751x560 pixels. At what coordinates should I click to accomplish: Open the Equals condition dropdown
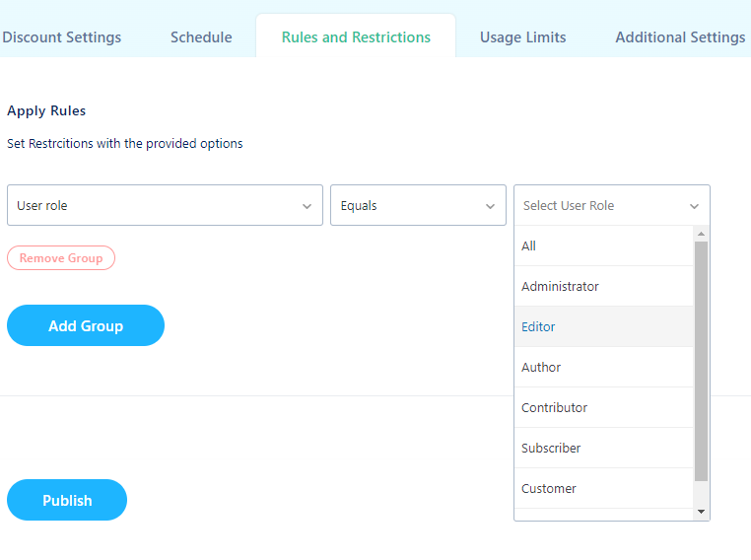click(x=418, y=205)
